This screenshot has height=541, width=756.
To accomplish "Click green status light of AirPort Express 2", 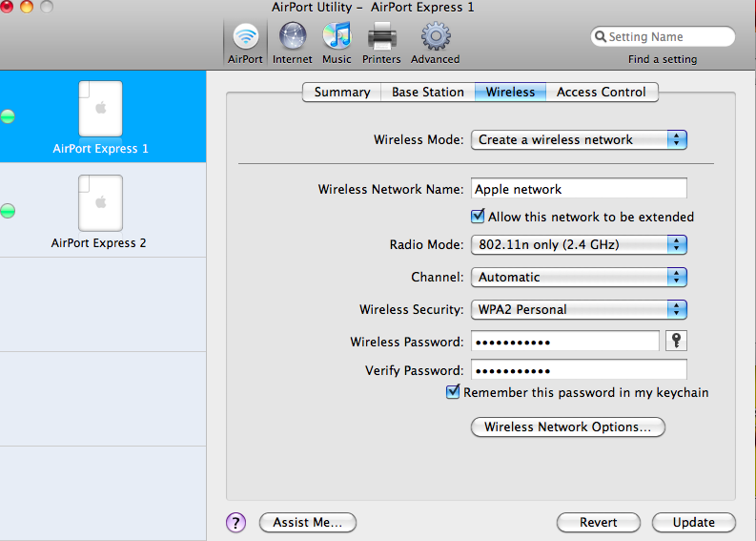I will coord(8,211).
